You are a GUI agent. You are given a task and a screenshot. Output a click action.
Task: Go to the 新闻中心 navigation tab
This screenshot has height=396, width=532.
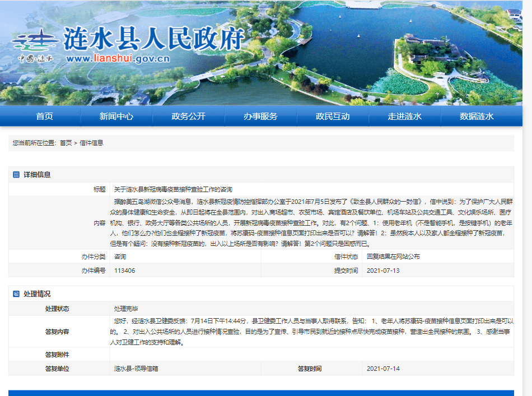point(116,117)
